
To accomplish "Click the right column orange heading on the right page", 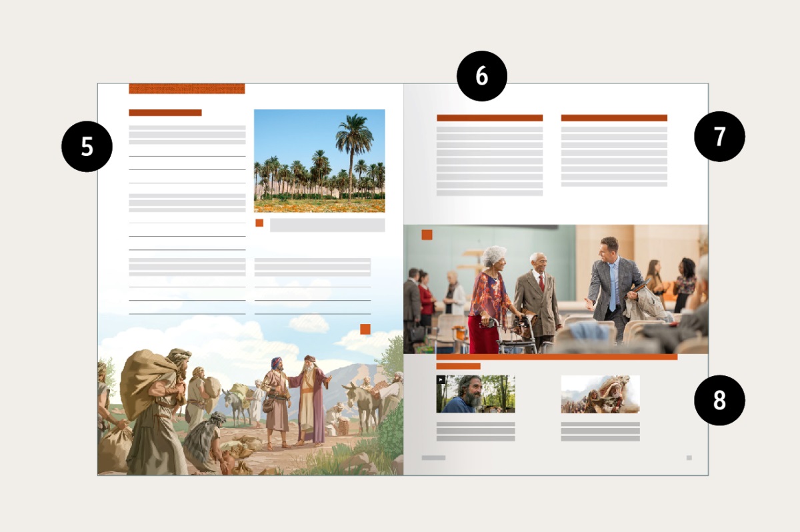I will (614, 118).
